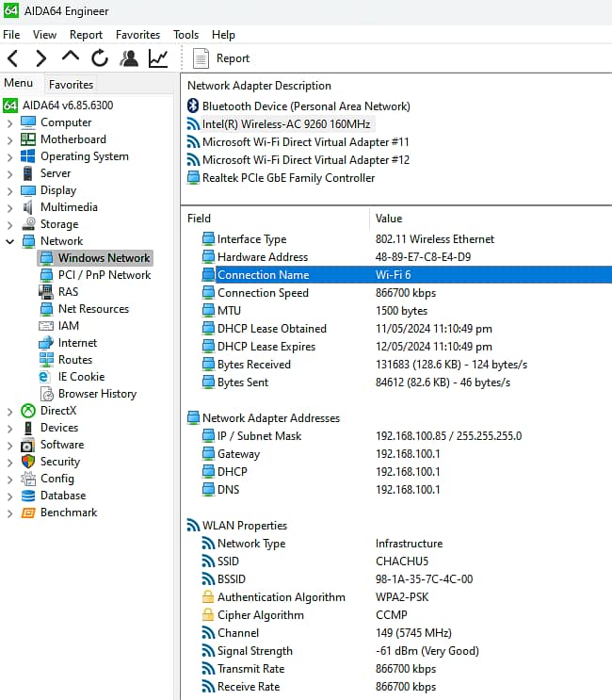612x700 pixels.
Task: Expand the Motherboard tree node
Action: pyautogui.click(x=9, y=139)
